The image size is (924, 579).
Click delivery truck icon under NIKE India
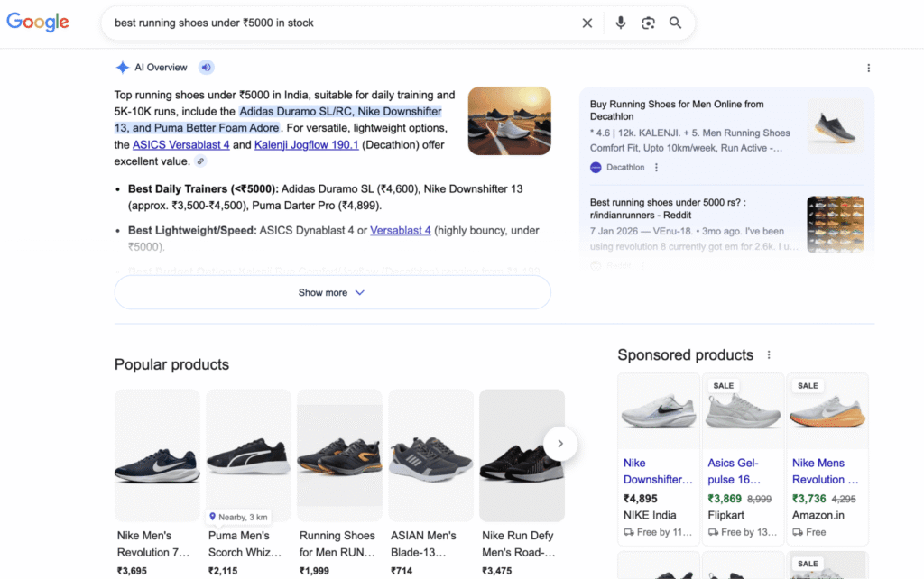629,532
